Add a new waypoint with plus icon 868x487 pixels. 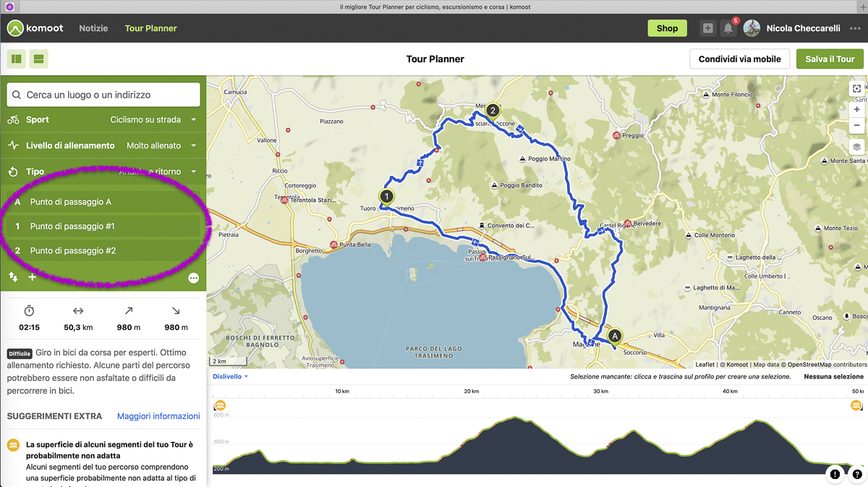click(x=32, y=277)
